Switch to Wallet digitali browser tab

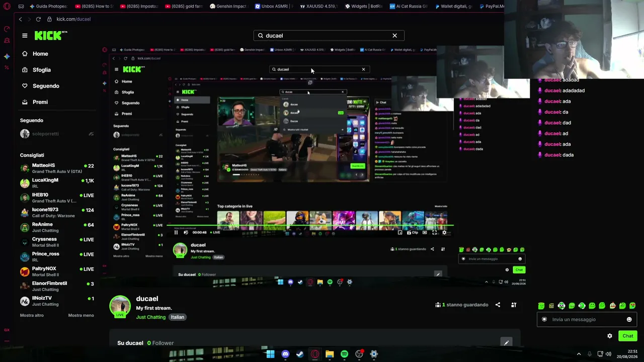[453, 7]
